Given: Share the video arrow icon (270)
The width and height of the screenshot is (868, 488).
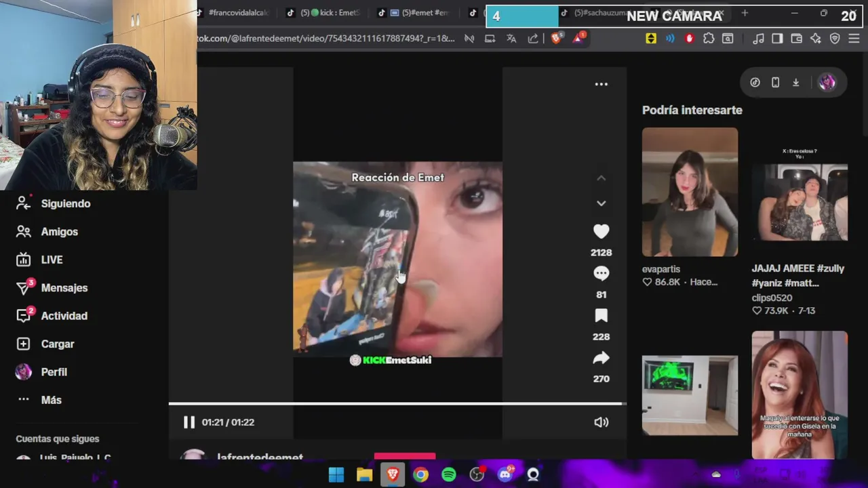Looking at the screenshot, I should click(601, 358).
